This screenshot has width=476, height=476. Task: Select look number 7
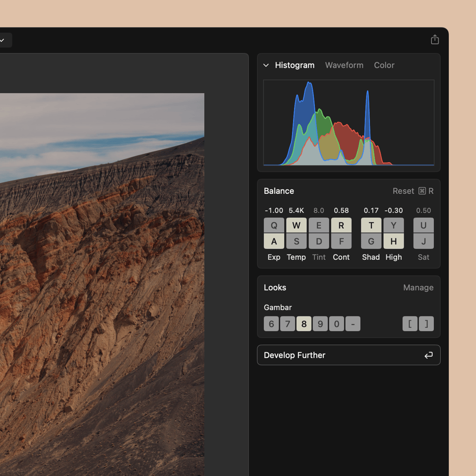288,324
